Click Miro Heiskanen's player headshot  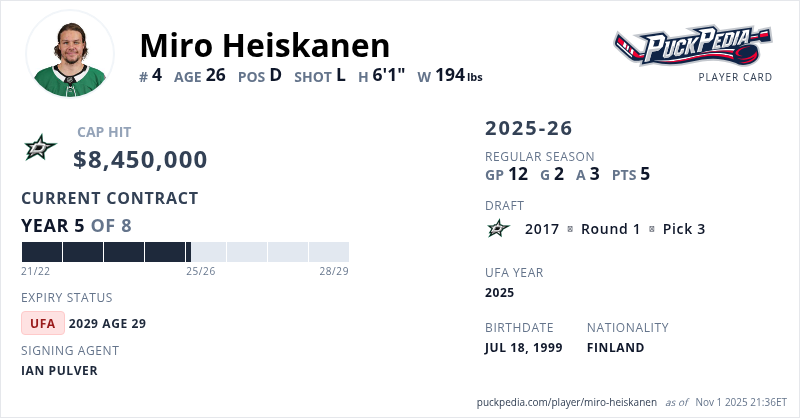pos(70,54)
